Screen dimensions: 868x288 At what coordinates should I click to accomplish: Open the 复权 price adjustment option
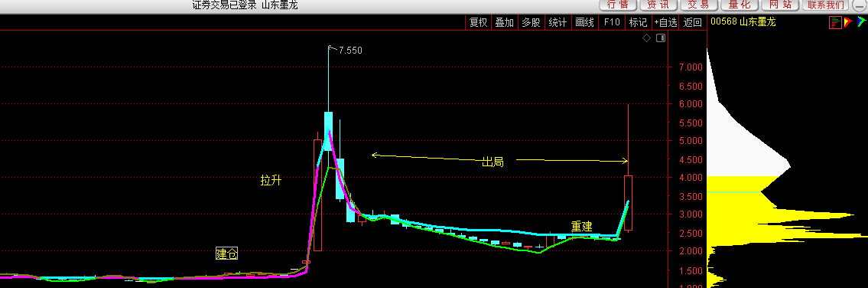point(478,22)
